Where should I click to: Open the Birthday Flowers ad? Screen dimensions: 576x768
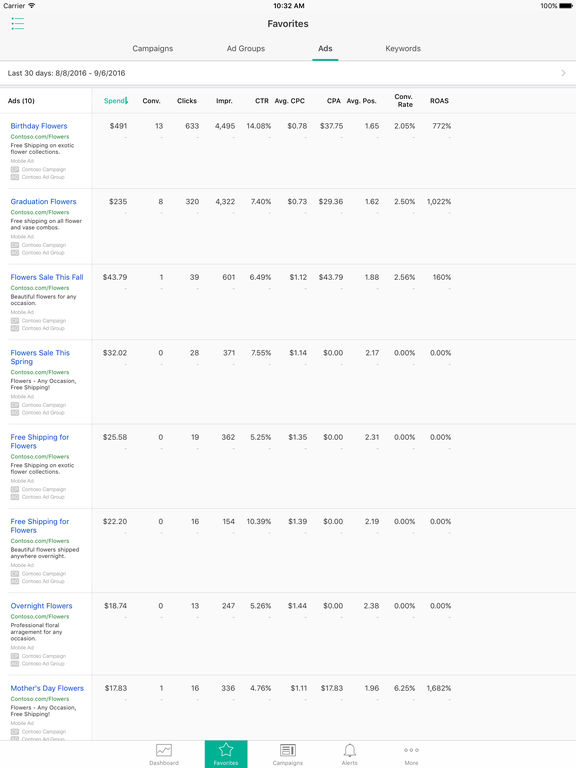click(x=39, y=126)
